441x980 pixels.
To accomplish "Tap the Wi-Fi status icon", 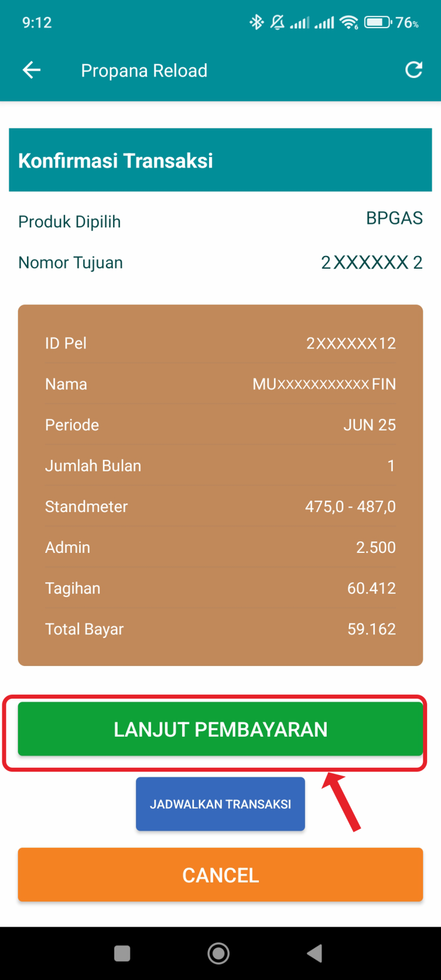I will (349, 22).
